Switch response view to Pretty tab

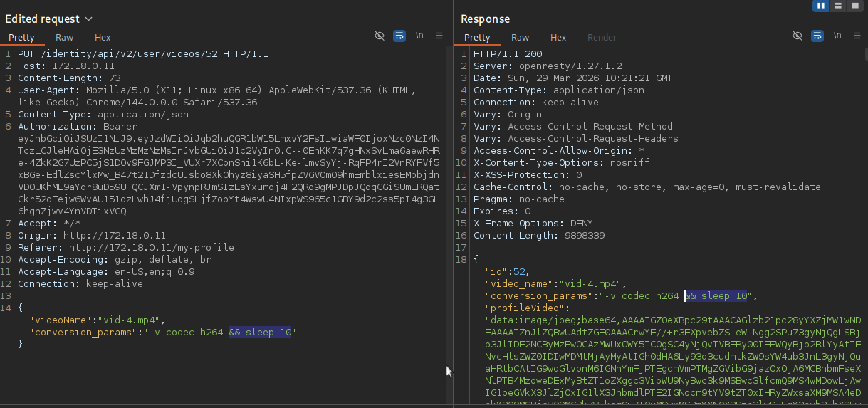[477, 37]
